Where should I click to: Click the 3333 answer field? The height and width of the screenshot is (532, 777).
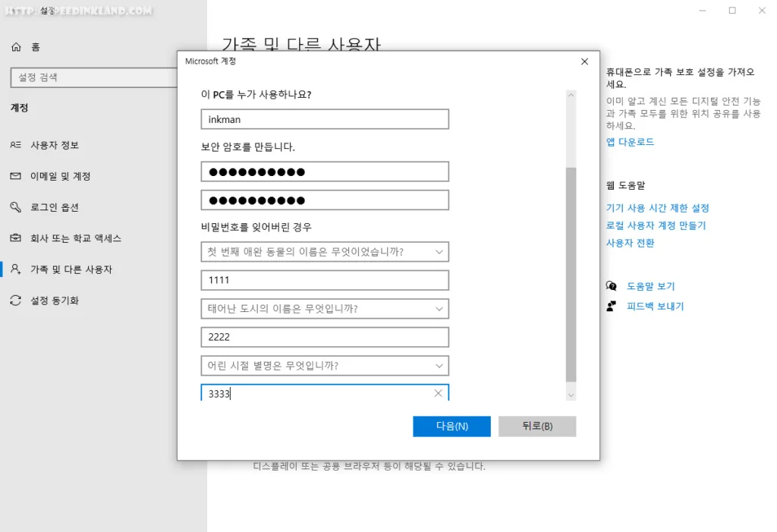(x=325, y=392)
